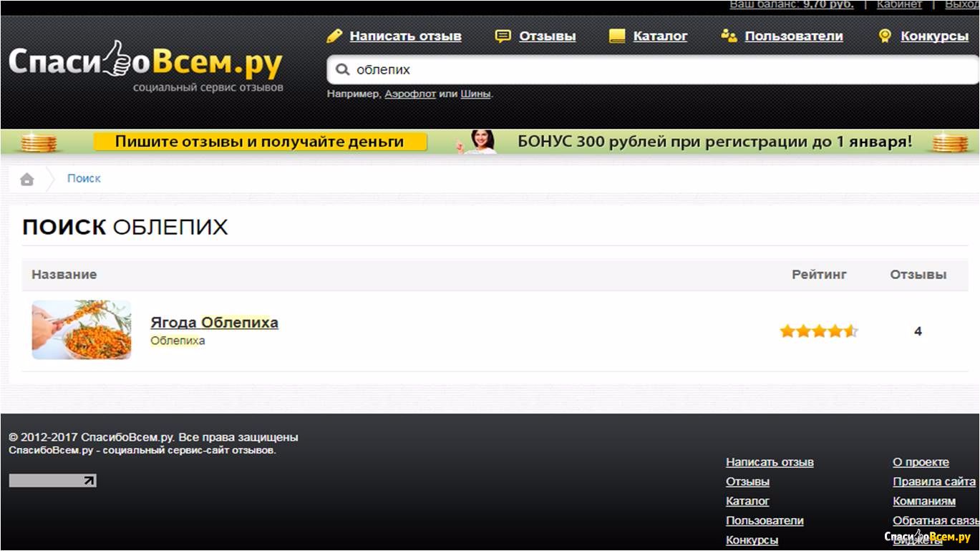Screen dimensions: 980x551
Task: Open Пользователи in top navigation
Action: point(794,36)
